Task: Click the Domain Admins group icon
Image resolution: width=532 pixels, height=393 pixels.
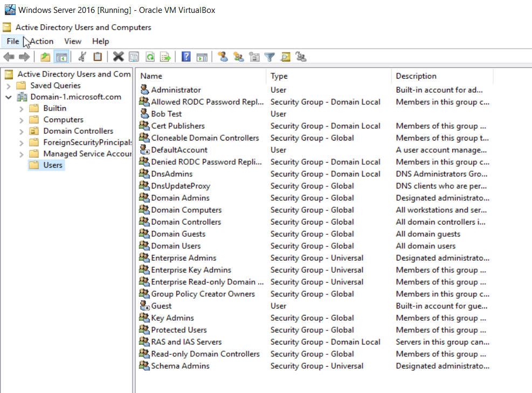Action: (x=144, y=198)
